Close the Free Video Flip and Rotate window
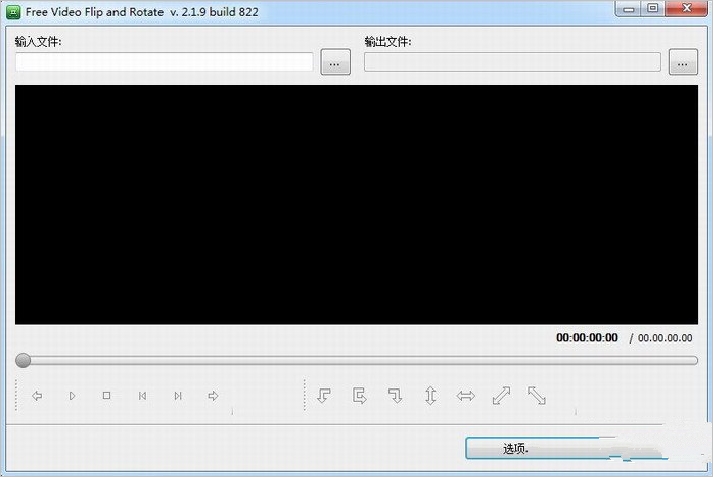 pyautogui.click(x=687, y=8)
